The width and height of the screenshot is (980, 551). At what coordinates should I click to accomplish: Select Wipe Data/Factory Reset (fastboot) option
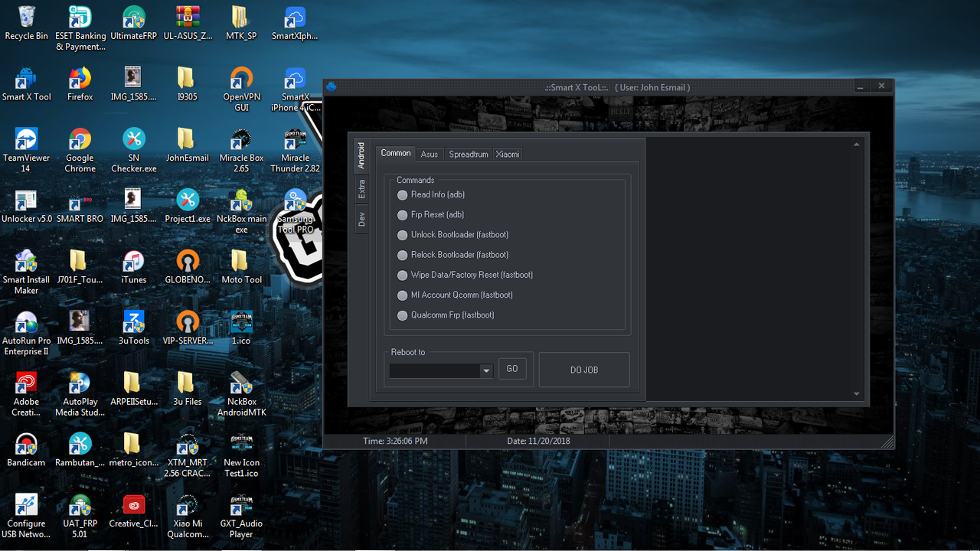pyautogui.click(x=465, y=275)
